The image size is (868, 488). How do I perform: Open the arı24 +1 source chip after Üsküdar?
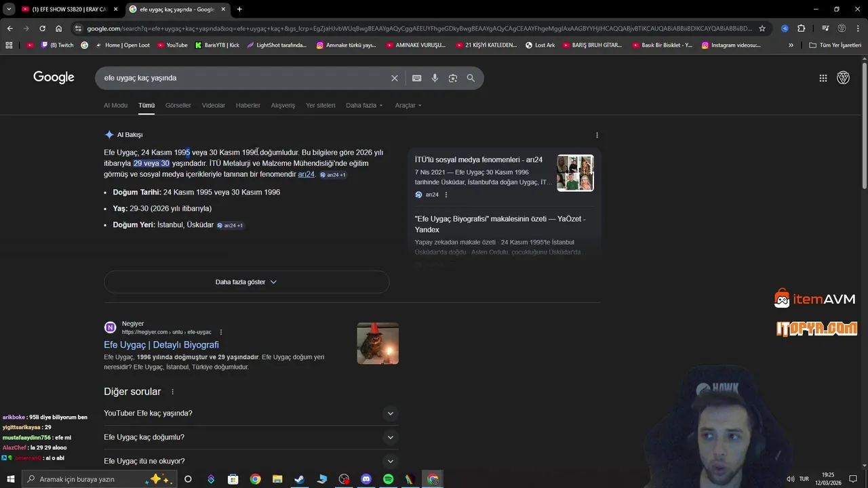click(x=230, y=225)
